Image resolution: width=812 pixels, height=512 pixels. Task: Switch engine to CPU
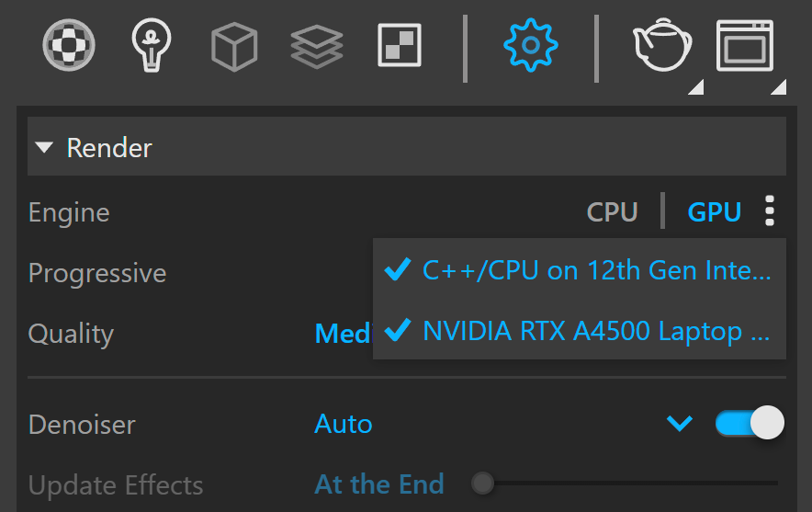pos(612,212)
